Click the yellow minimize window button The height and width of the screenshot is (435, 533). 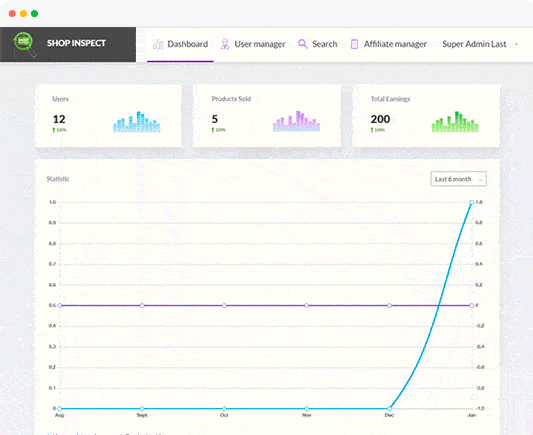[x=23, y=14]
